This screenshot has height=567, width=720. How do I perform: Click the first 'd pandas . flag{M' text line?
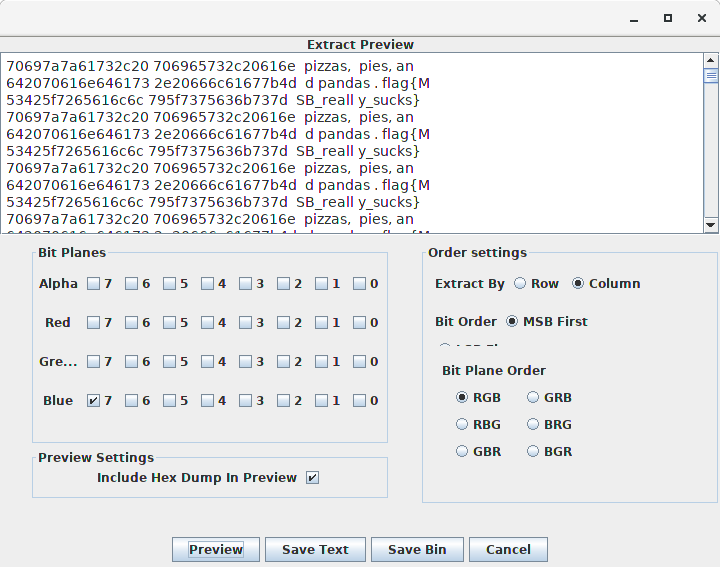[x=367, y=83]
